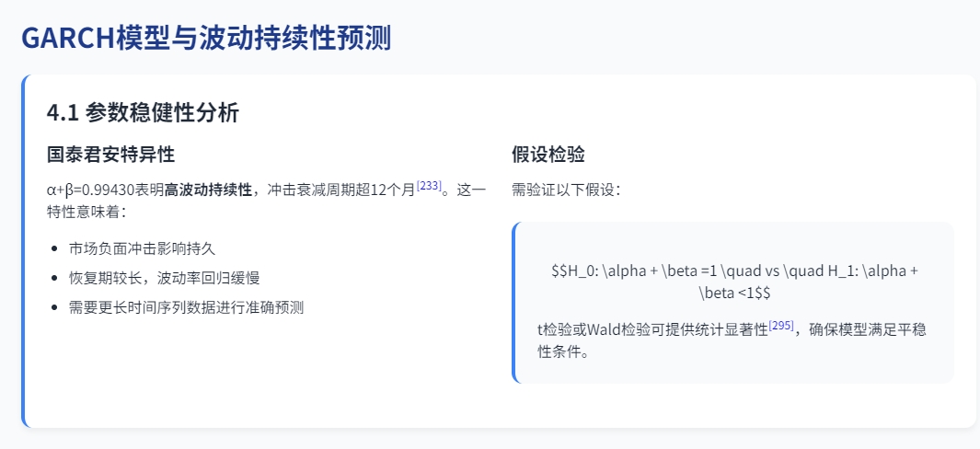Click the blue left border of the formula box
The height and width of the screenshot is (449, 980).
513,303
